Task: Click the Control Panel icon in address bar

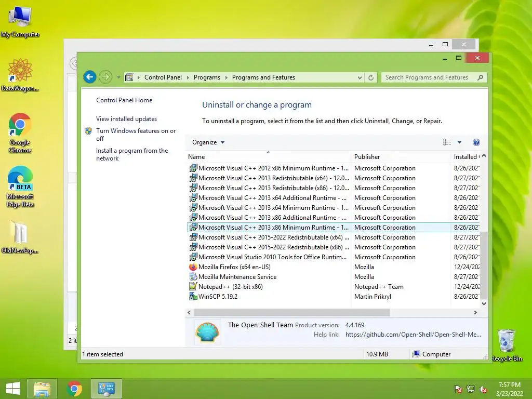Action: (x=129, y=77)
